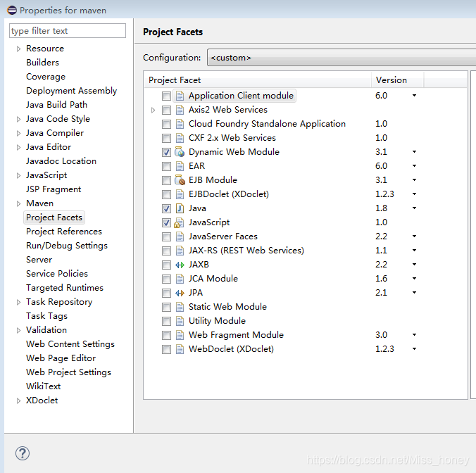Screen dimensions: 476x473
Task: Expand the Axis2 Web Services node
Action: [x=154, y=110]
